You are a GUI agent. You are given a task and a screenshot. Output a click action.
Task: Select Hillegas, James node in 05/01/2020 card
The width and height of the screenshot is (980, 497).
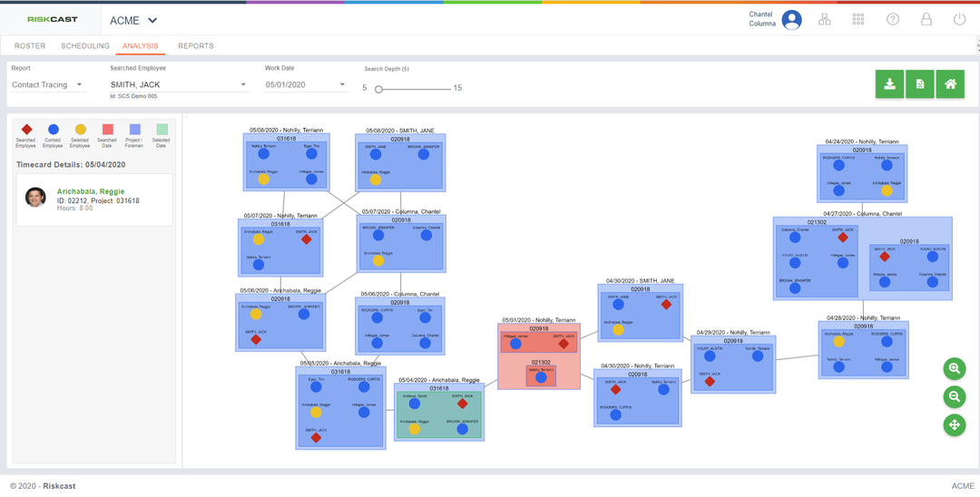515,344
